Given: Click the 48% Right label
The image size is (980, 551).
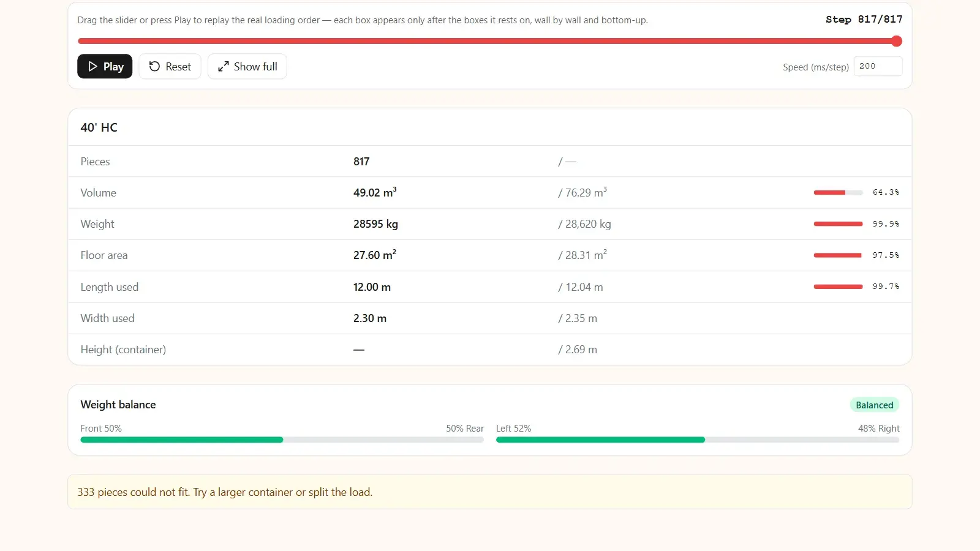Looking at the screenshot, I should (x=879, y=429).
